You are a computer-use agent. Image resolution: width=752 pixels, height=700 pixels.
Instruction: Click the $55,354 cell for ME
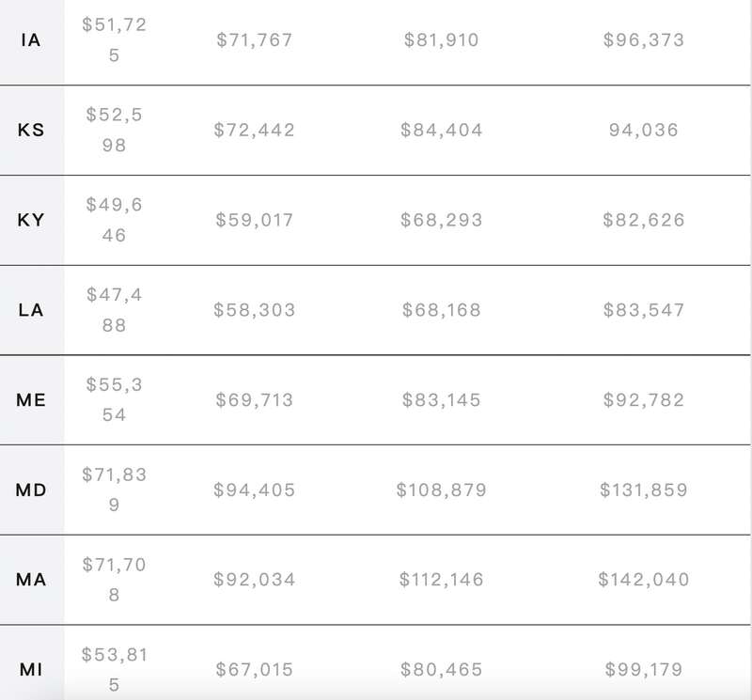pyautogui.click(x=114, y=400)
